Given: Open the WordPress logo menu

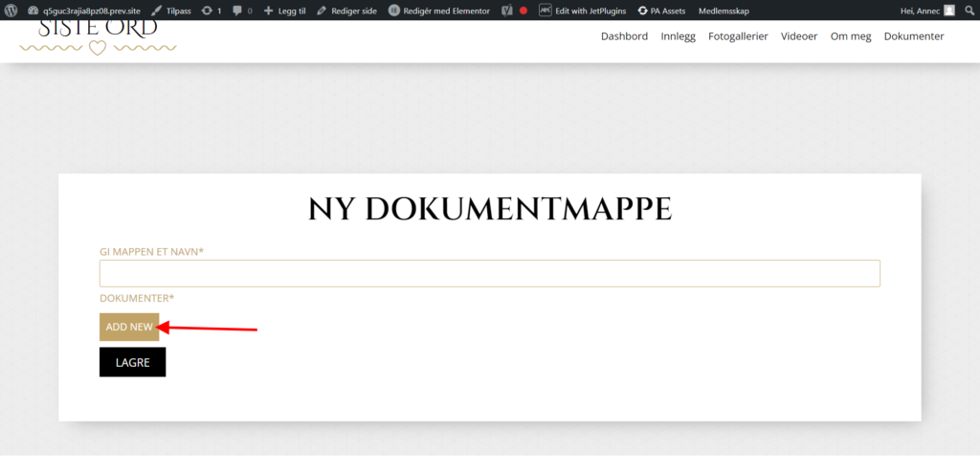Looking at the screenshot, I should coord(11,11).
